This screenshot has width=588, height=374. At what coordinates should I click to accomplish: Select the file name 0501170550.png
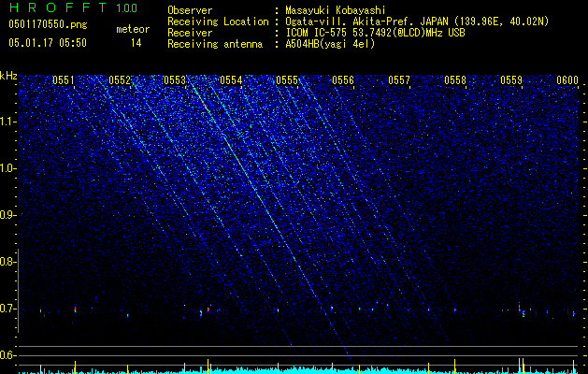click(48, 25)
